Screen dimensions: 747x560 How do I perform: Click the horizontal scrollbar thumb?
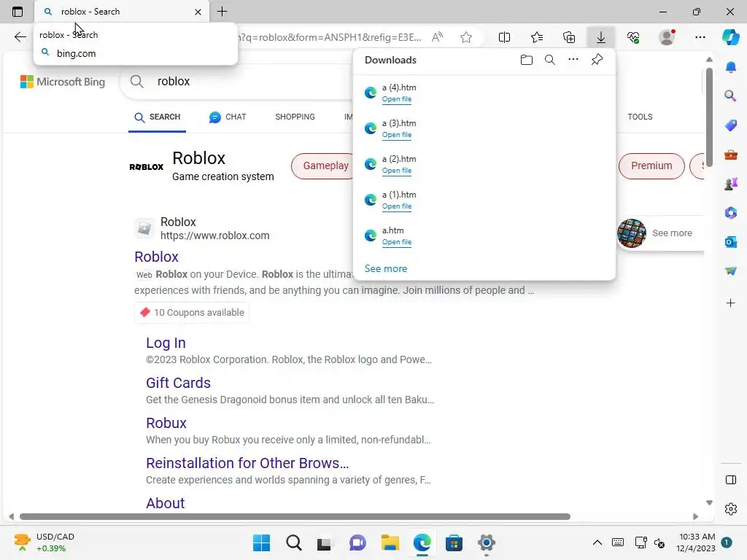tap(295, 517)
